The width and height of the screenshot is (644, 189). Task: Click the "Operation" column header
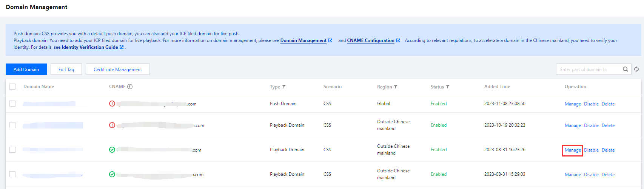pyautogui.click(x=575, y=87)
